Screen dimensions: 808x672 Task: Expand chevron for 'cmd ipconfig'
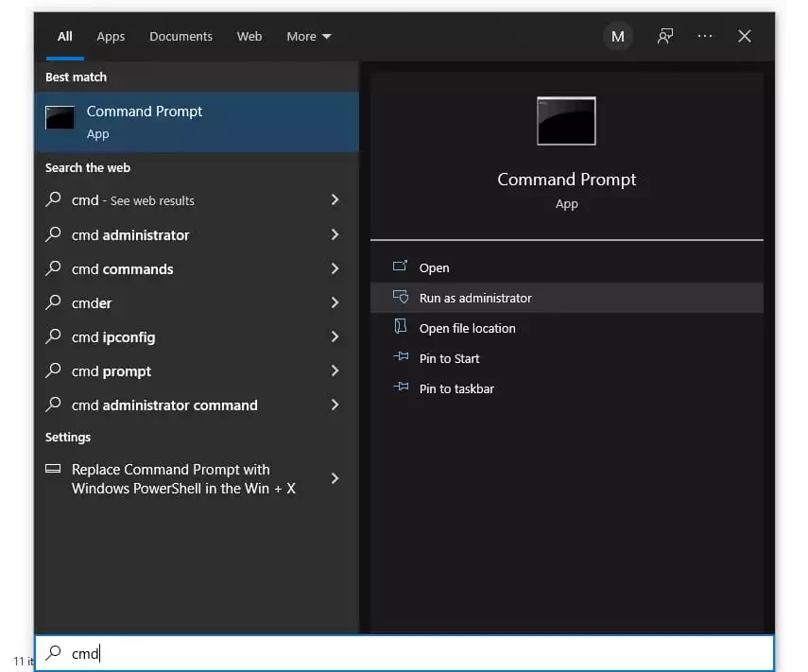335,337
